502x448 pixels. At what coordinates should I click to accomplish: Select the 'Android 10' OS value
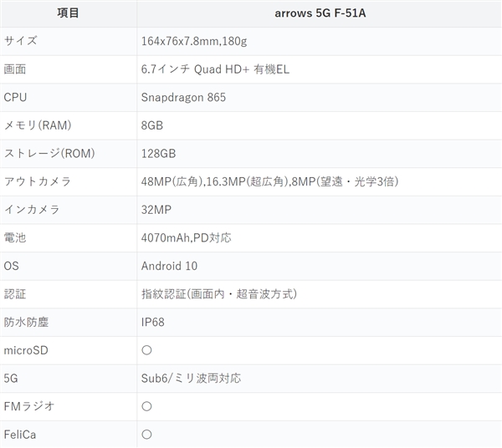click(169, 266)
